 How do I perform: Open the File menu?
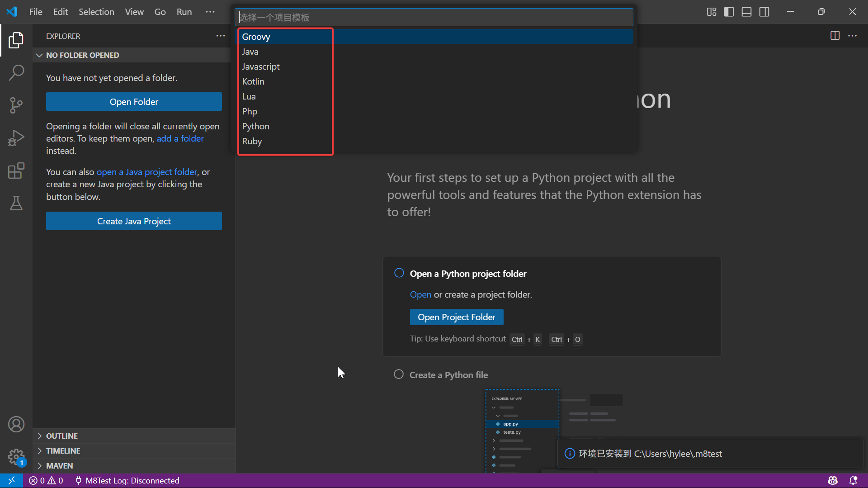36,12
